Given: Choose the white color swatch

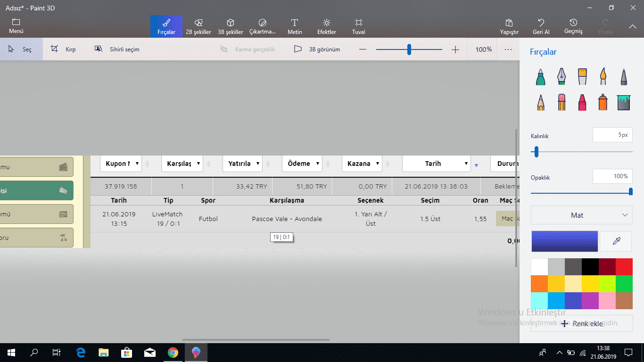Looking at the screenshot, I should [x=539, y=267].
